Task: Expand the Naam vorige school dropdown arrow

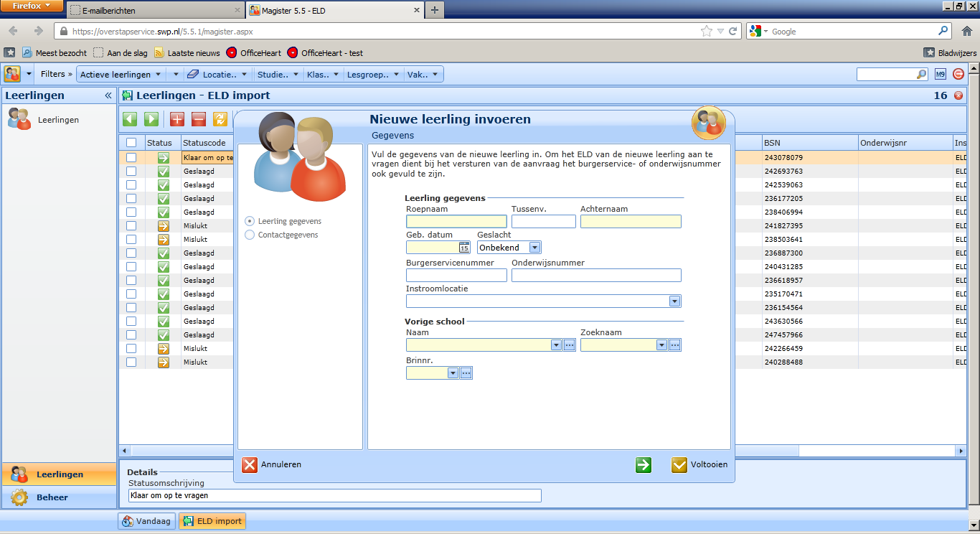Action: [556, 345]
